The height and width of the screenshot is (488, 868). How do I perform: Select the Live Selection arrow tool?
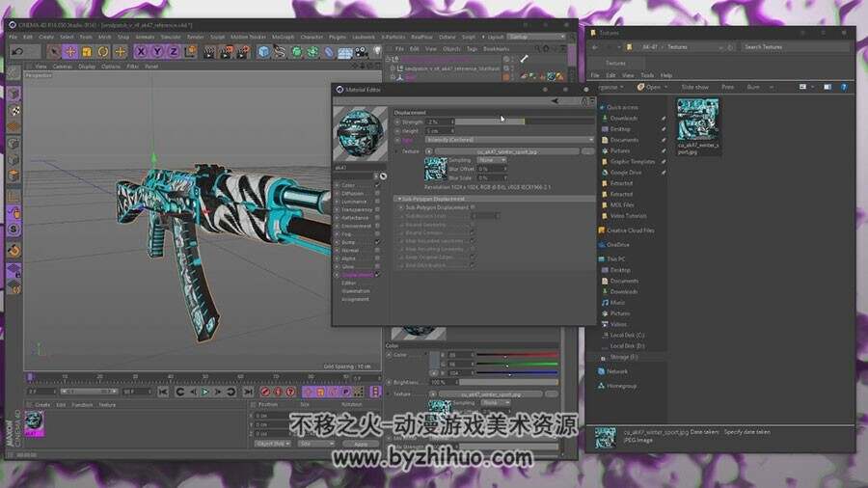54,52
